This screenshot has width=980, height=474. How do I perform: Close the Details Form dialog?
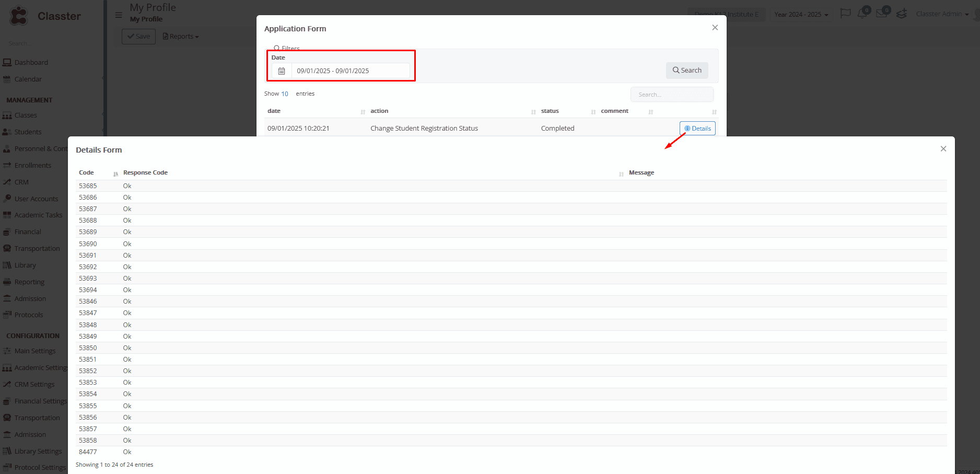pyautogui.click(x=943, y=149)
